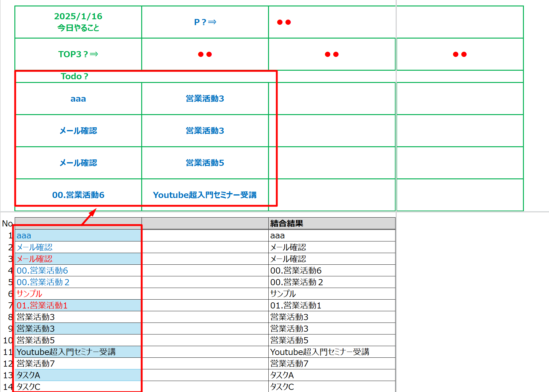This screenshot has width=549, height=392.
Task: Click the bold 00.営業活動6 Todo cell
Action: (78, 195)
